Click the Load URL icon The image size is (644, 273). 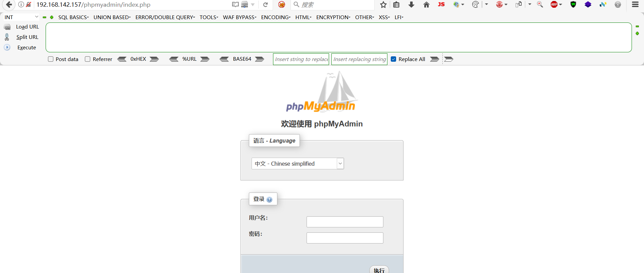pyautogui.click(x=7, y=27)
